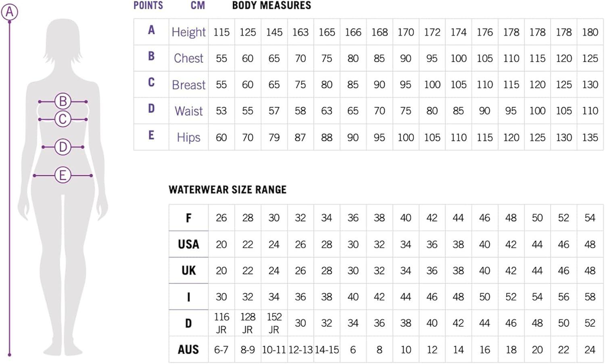Image resolution: width=605 pixels, height=364 pixels.
Task: Click the USA row header in size range table
Action: click(x=188, y=244)
